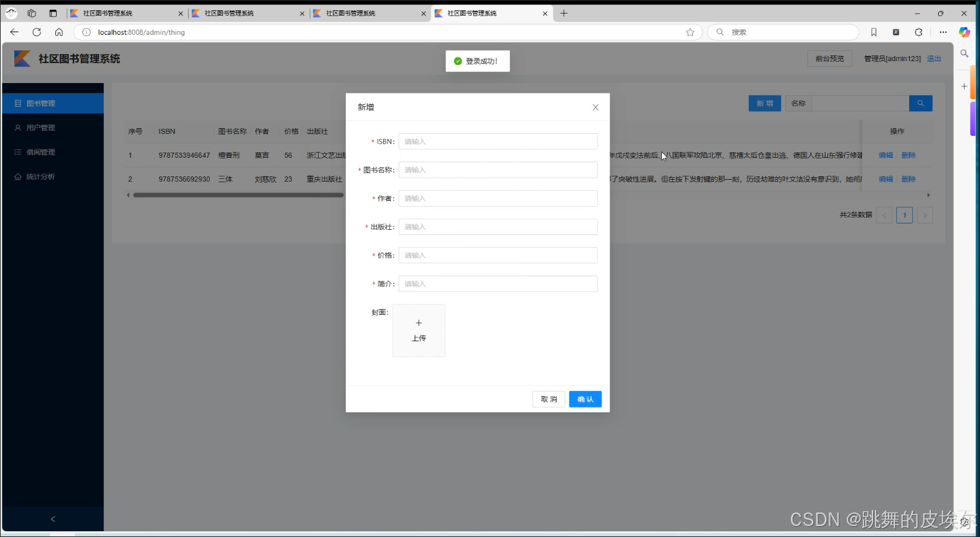Open the browser search icon in sidebar

964,54
